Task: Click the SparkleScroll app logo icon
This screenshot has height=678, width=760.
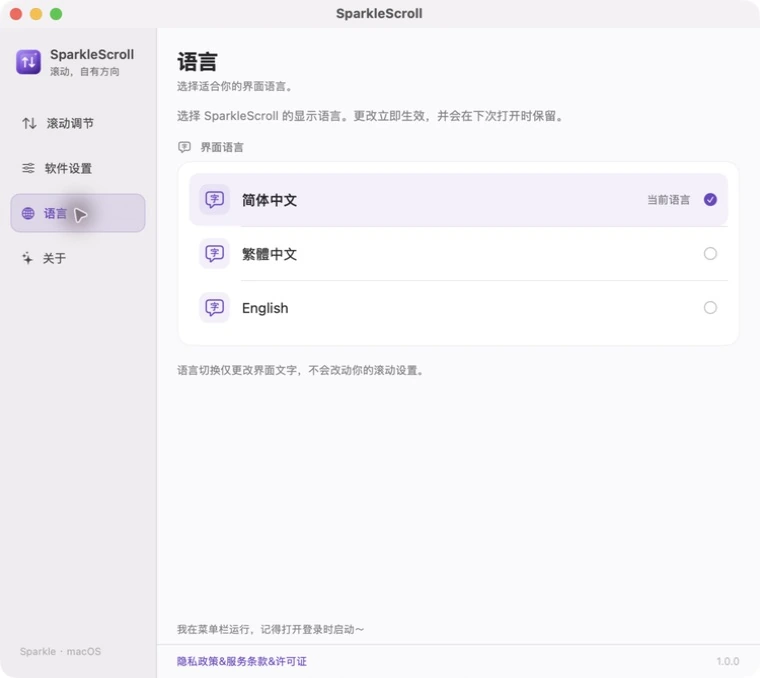Action: click(x=28, y=62)
